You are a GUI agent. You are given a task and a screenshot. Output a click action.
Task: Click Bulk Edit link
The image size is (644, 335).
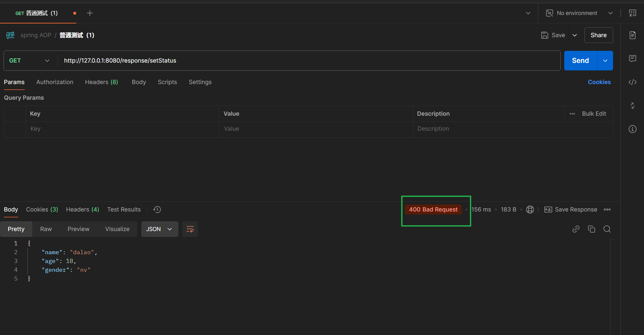594,114
